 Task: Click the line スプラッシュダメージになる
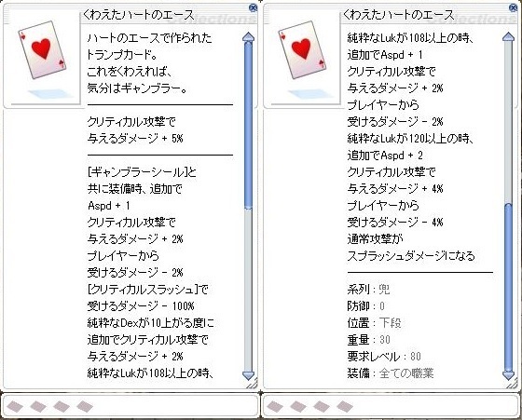tap(411, 256)
